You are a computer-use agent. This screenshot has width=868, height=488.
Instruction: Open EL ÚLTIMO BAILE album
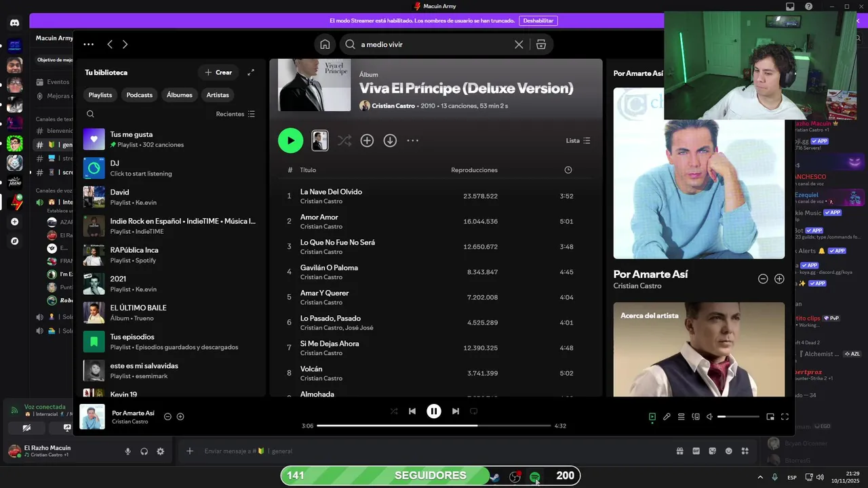[170, 312]
